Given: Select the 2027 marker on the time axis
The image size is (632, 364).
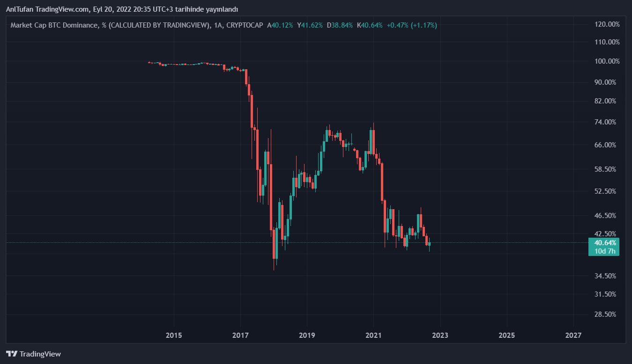Looking at the screenshot, I should pos(573,335).
